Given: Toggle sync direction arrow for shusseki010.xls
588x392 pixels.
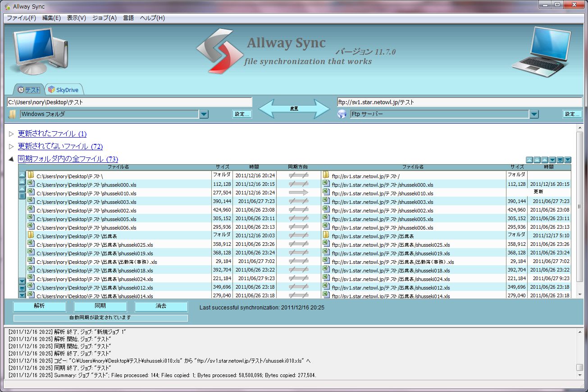Looking at the screenshot, I should (298, 193).
